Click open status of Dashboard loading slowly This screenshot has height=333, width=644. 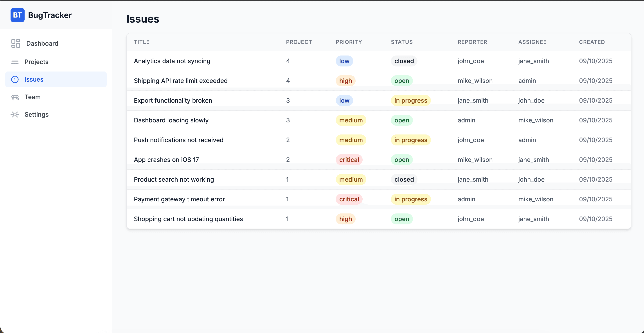(x=402, y=120)
